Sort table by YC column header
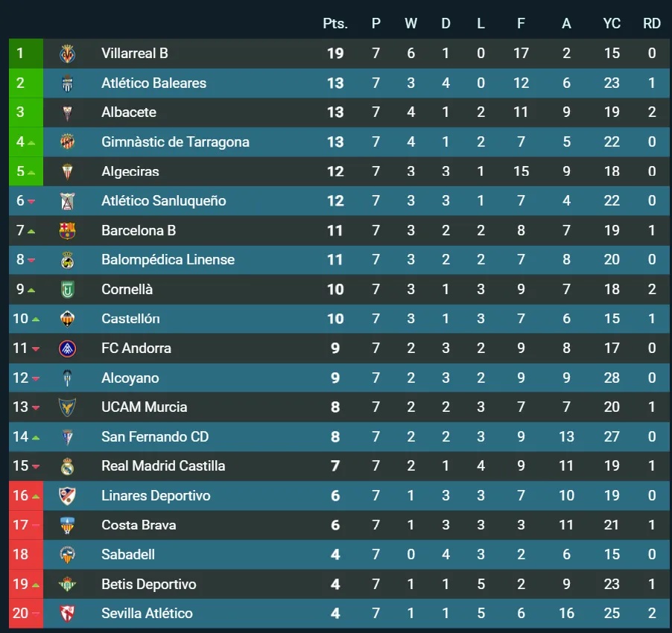The image size is (672, 633). (612, 24)
